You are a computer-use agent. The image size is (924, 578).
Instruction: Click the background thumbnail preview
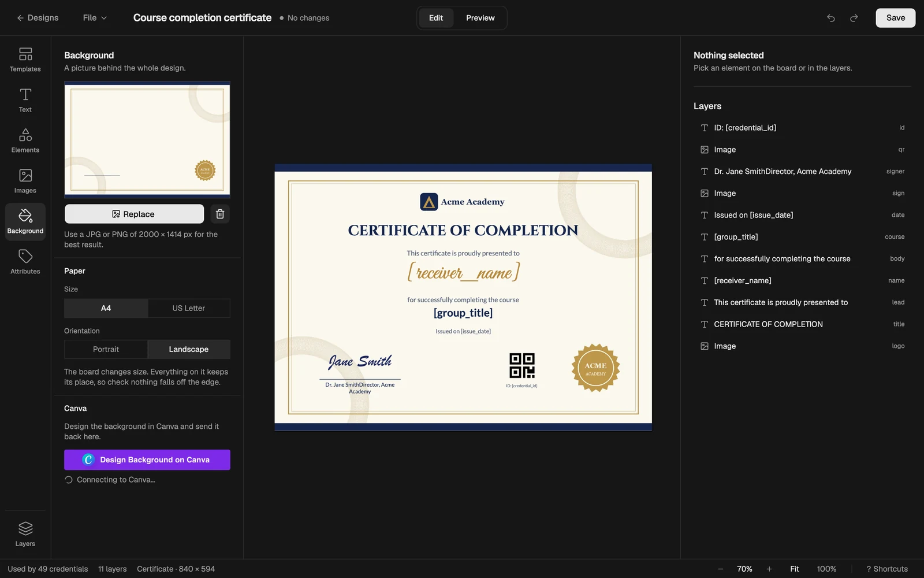coord(147,139)
